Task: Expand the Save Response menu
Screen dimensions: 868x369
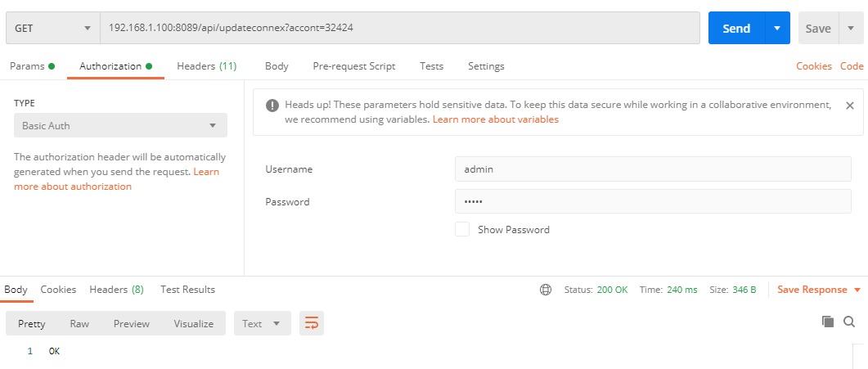Action: coord(818,290)
